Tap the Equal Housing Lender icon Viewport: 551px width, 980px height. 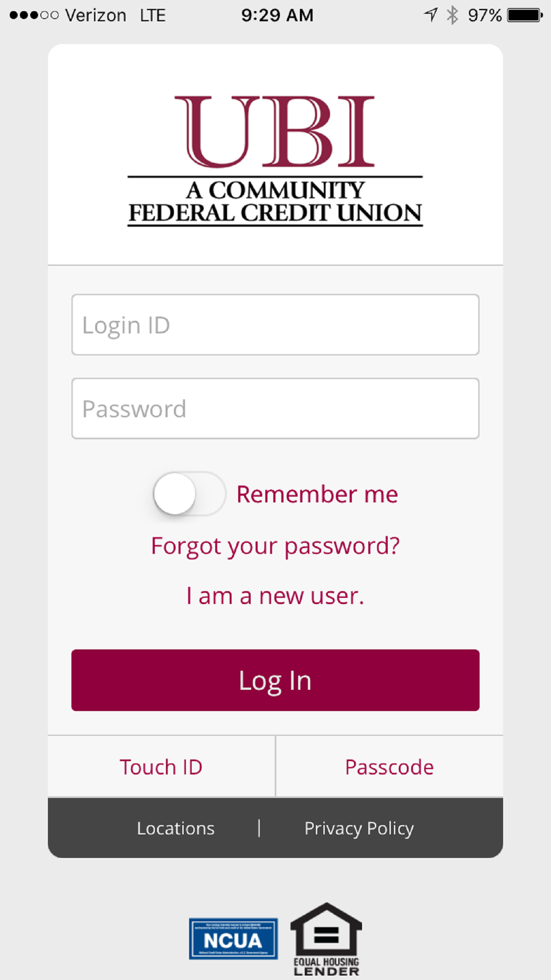tap(326, 939)
